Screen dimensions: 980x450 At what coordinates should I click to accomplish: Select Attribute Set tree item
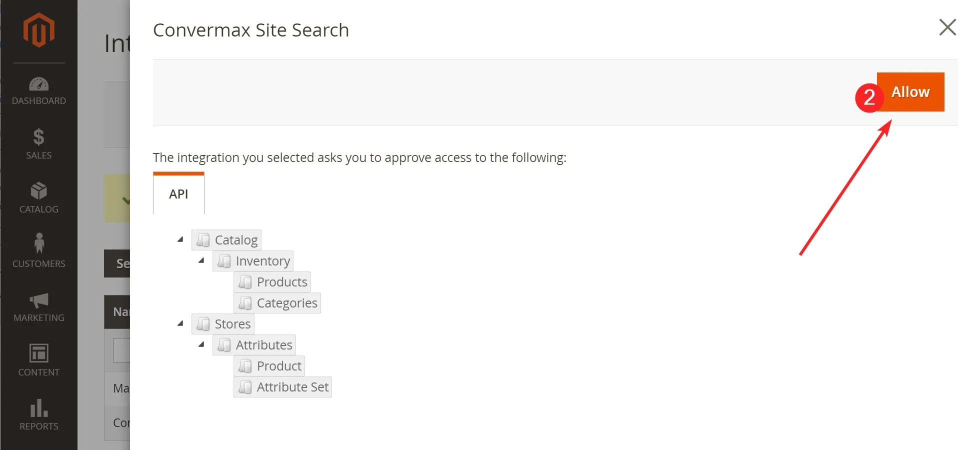pyautogui.click(x=292, y=387)
